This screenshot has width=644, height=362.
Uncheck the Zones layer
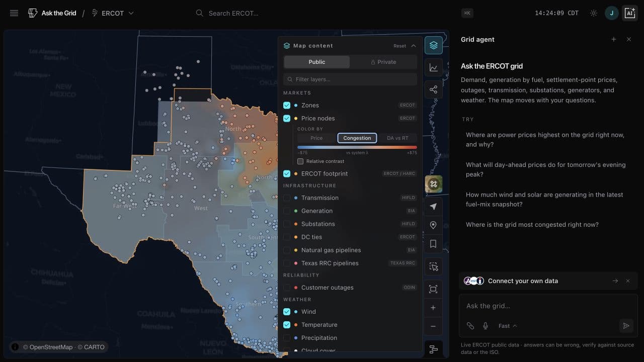pyautogui.click(x=287, y=105)
